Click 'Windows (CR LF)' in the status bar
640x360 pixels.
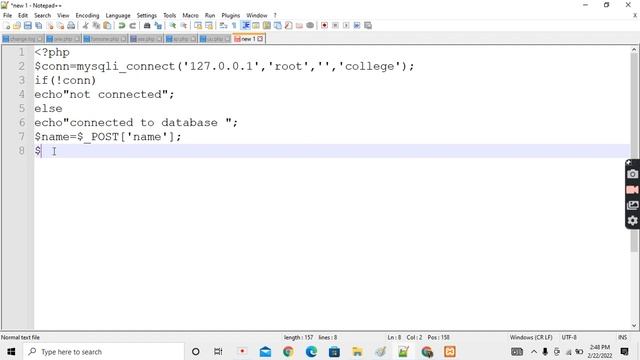click(531, 338)
